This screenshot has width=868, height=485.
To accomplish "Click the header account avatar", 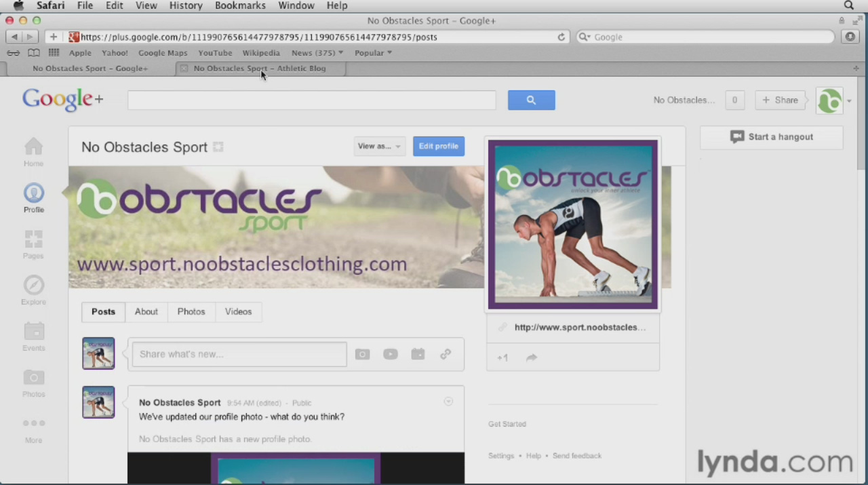I will pos(829,100).
